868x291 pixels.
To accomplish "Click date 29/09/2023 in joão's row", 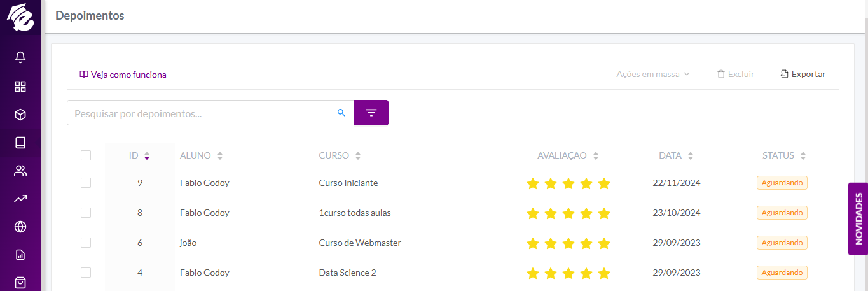I will click(677, 243).
